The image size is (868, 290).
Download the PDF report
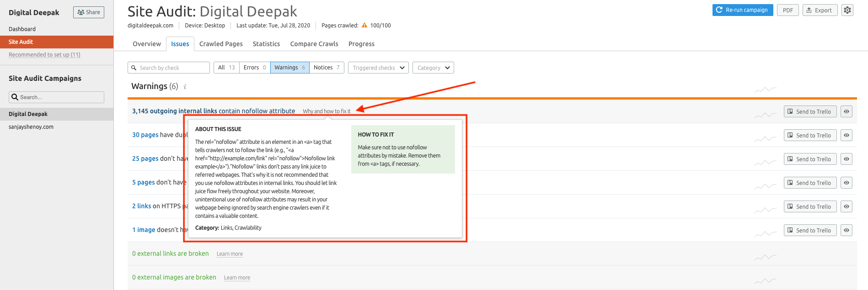(x=788, y=10)
